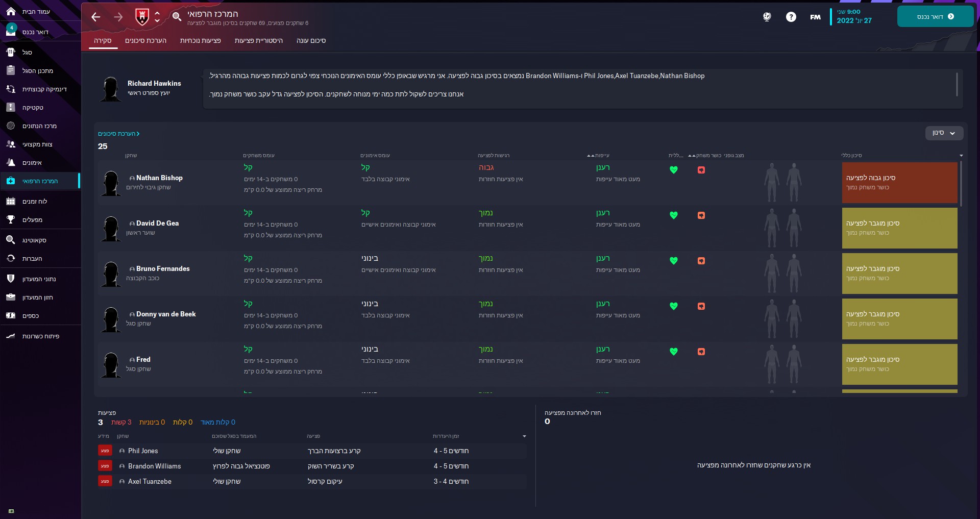Viewport: 980px width, 519px height.
Task: Click David De Gea's yellow risk box
Action: [x=900, y=228]
